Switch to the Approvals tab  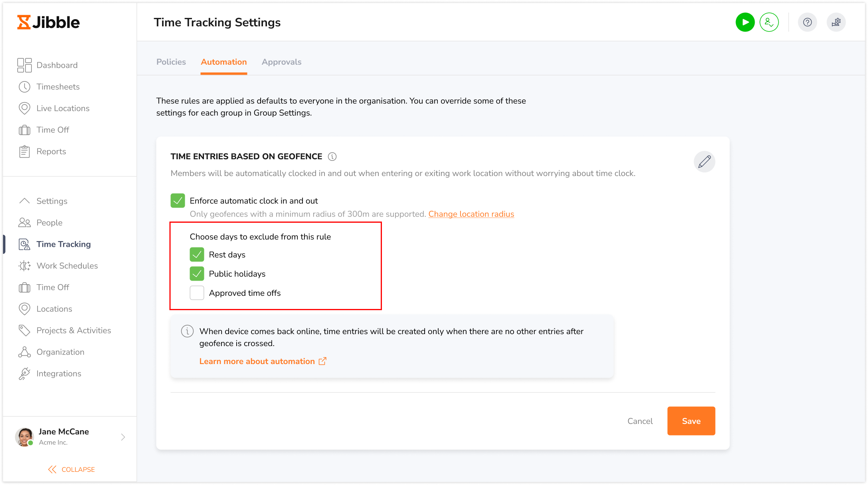[x=281, y=62]
